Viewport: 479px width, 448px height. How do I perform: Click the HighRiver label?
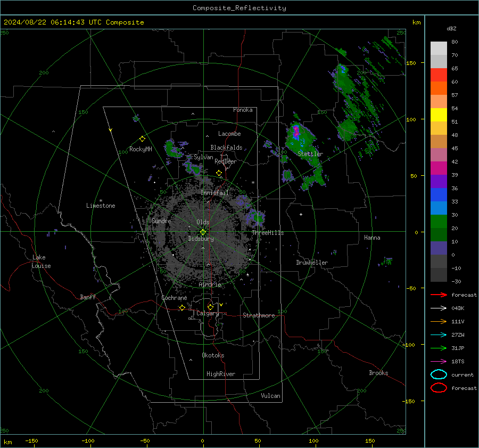point(221,374)
